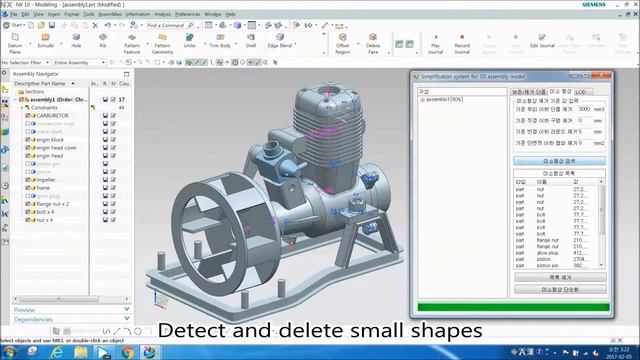Toggle the frame component checkbox
640x360 pixels.
28,188
